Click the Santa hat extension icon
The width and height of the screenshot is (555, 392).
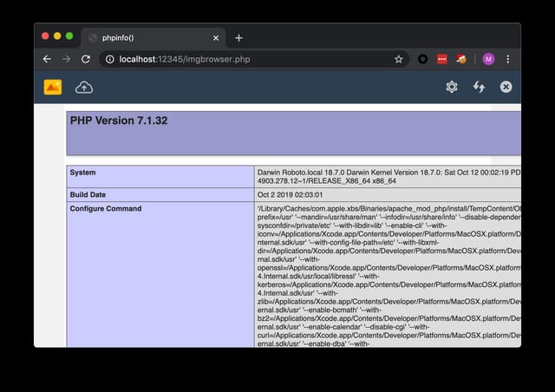click(x=461, y=59)
